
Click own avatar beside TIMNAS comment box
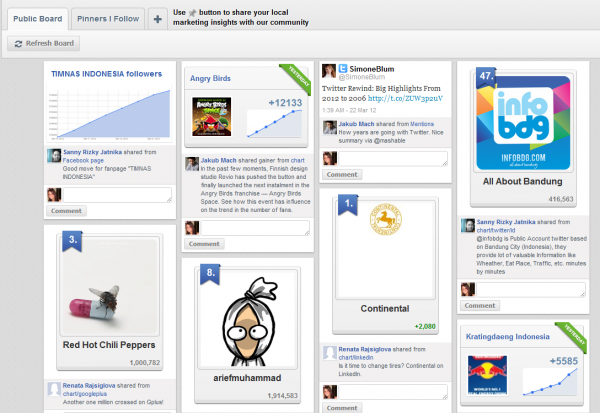click(54, 195)
